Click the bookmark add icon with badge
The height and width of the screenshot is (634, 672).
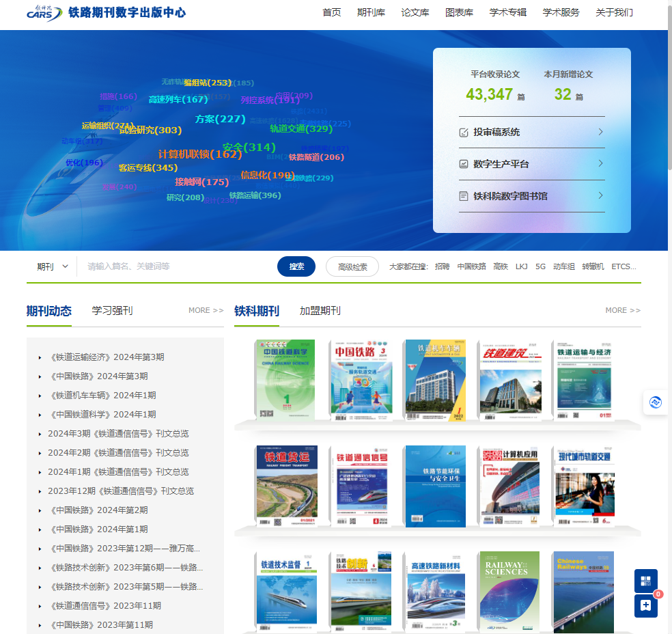645,605
